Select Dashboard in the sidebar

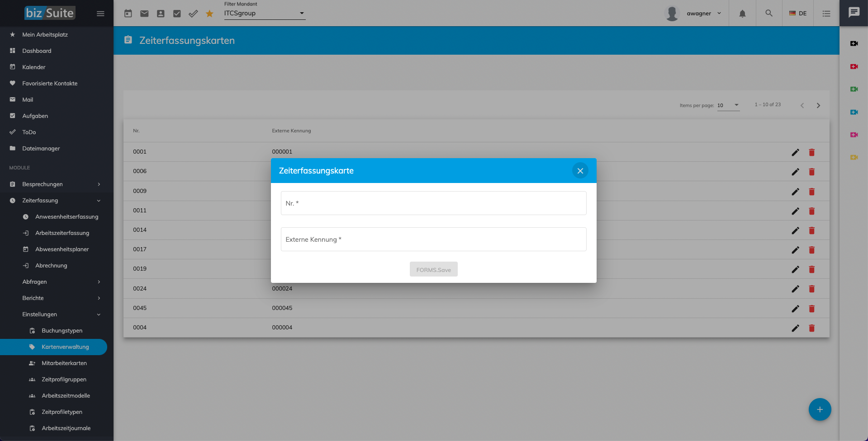(37, 51)
